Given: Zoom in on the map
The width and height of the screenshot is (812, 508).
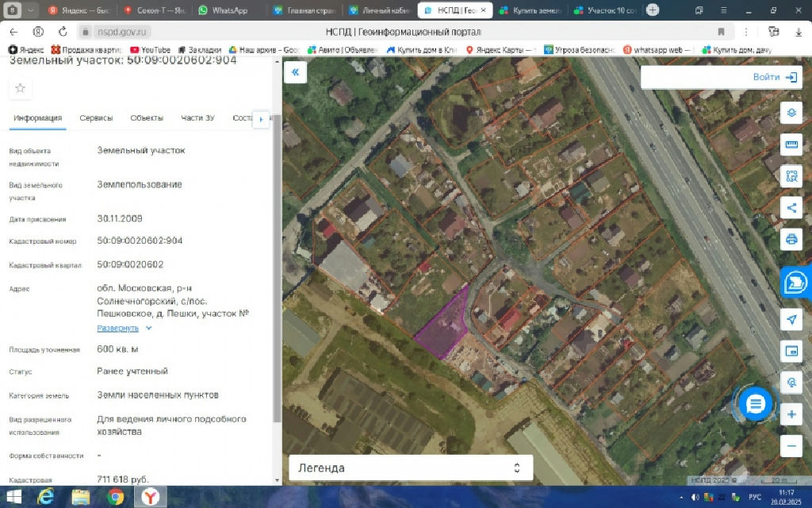Looking at the screenshot, I should point(791,414).
